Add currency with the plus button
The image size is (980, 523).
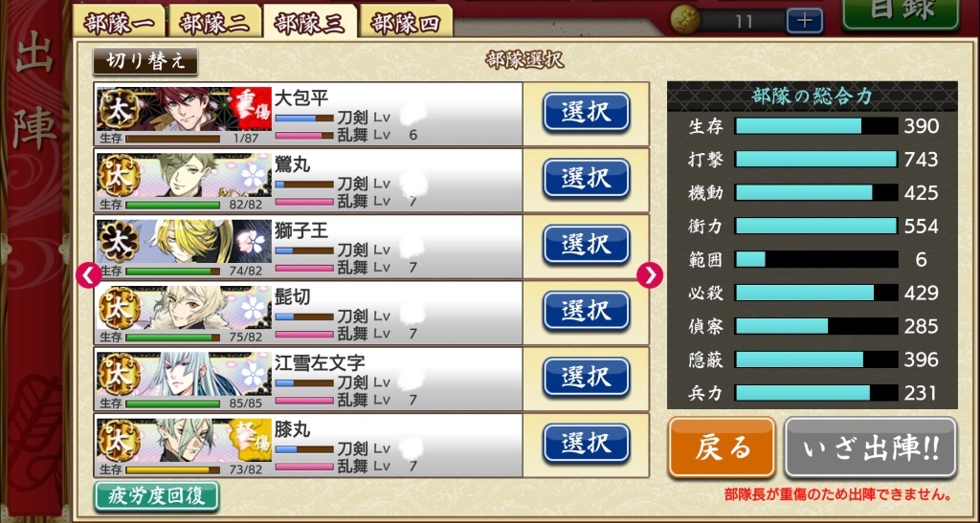click(x=804, y=21)
